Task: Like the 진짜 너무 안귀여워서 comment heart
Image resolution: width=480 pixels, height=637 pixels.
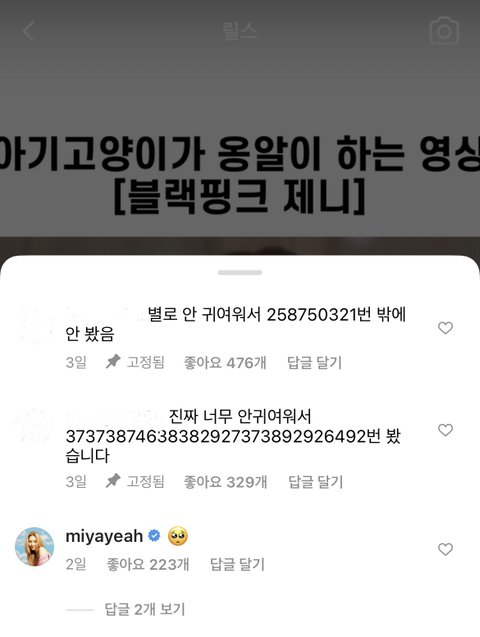Action: (445, 430)
